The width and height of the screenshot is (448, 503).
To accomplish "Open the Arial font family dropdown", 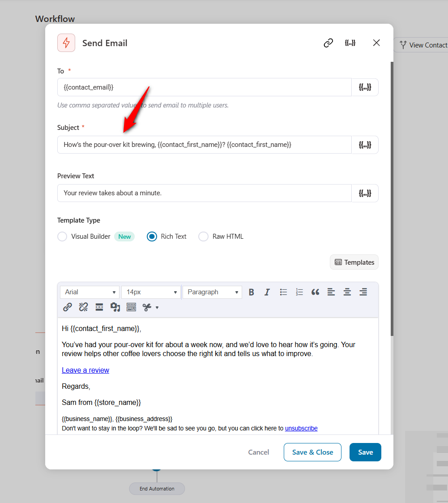I will [x=90, y=292].
